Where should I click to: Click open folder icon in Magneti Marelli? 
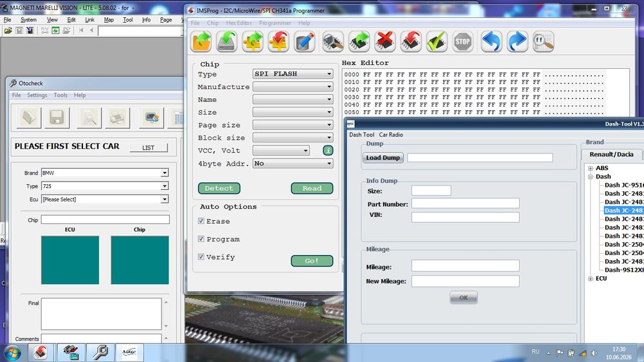(8, 30)
